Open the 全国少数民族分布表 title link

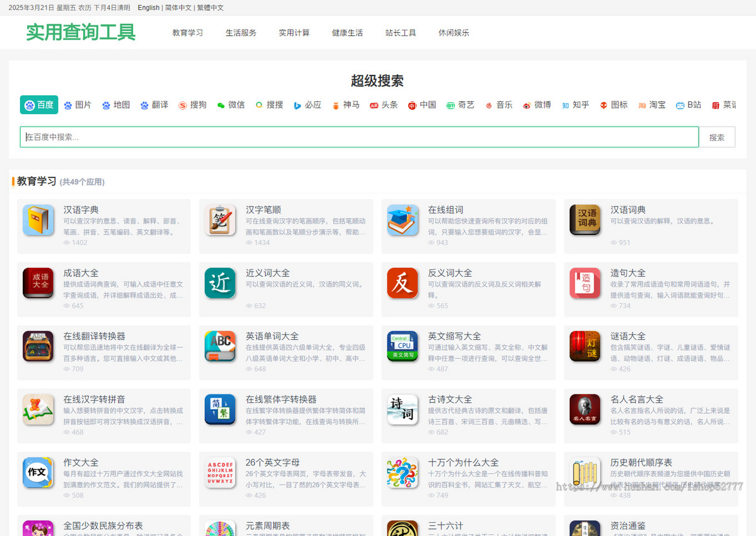point(103,525)
